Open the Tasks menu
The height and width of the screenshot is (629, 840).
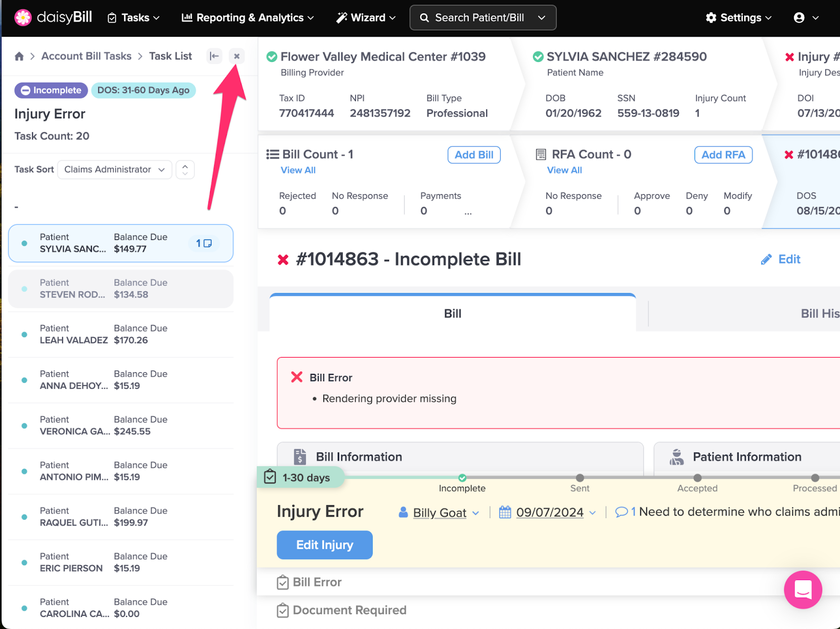133,18
